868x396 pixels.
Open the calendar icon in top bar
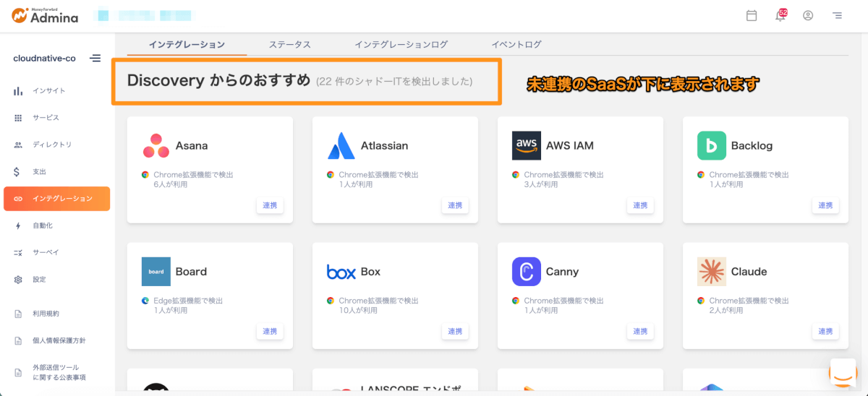pyautogui.click(x=752, y=15)
